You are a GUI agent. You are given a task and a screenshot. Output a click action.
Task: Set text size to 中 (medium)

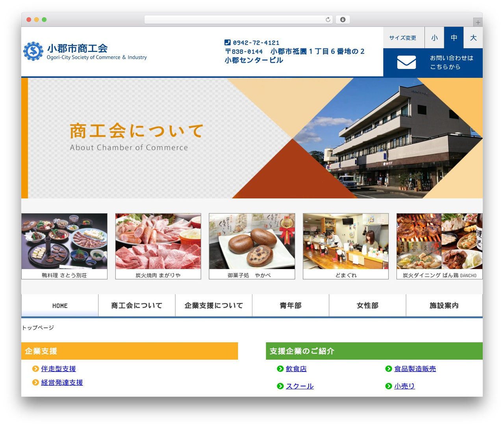[x=454, y=38]
